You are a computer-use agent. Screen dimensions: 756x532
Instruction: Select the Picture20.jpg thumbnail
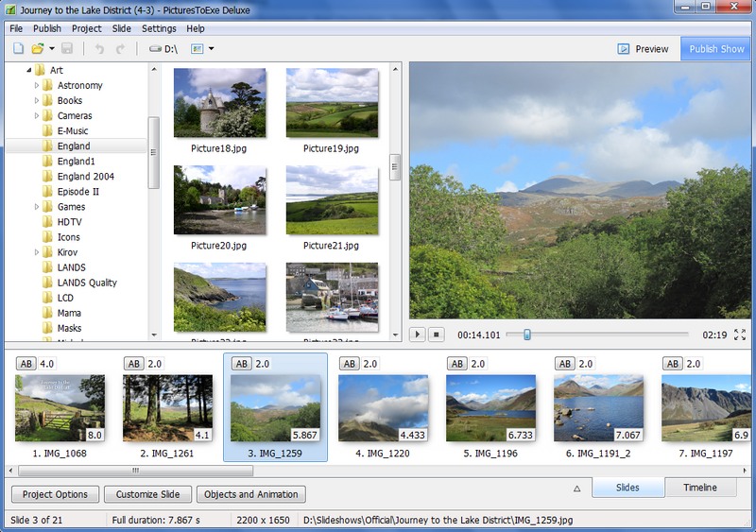point(219,199)
